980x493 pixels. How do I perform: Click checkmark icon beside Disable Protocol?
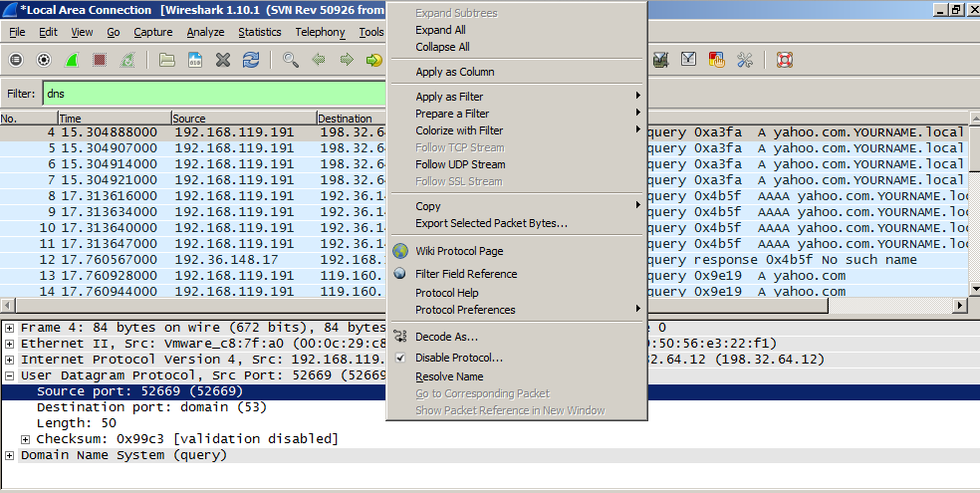point(400,358)
